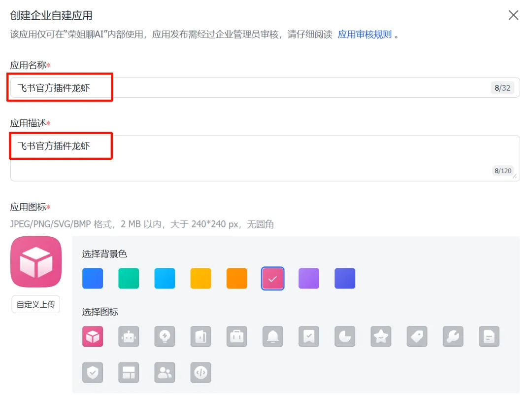The image size is (532, 397).
Task: Pick the price tag icon
Action: pos(417,336)
